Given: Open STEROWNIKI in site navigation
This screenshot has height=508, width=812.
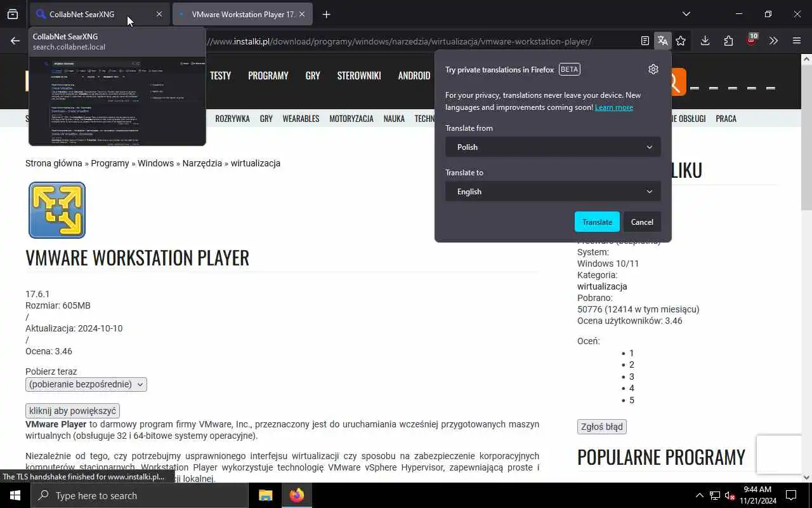Looking at the screenshot, I should pos(359,76).
